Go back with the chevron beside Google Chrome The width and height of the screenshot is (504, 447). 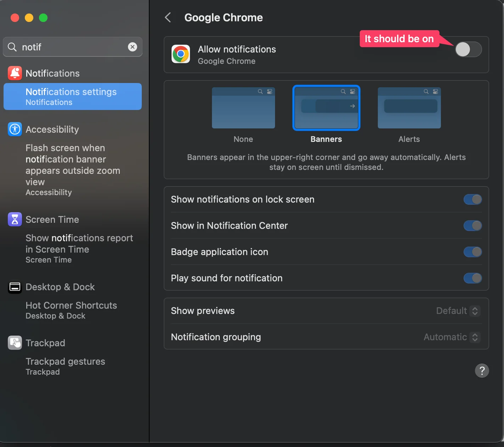pyautogui.click(x=168, y=17)
